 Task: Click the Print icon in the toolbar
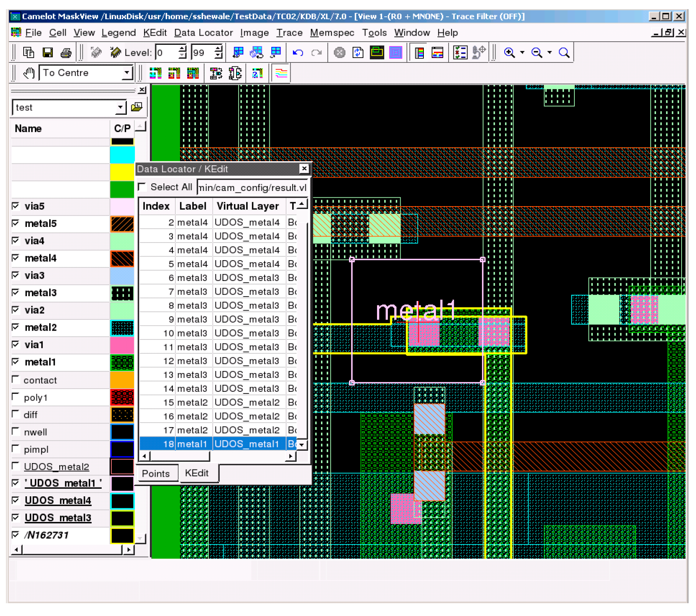coord(66,53)
